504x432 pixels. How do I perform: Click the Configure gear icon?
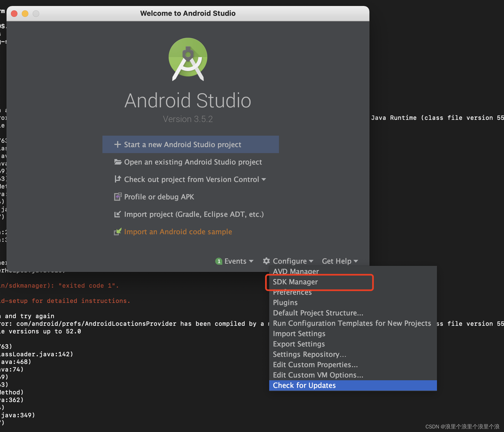(x=266, y=261)
